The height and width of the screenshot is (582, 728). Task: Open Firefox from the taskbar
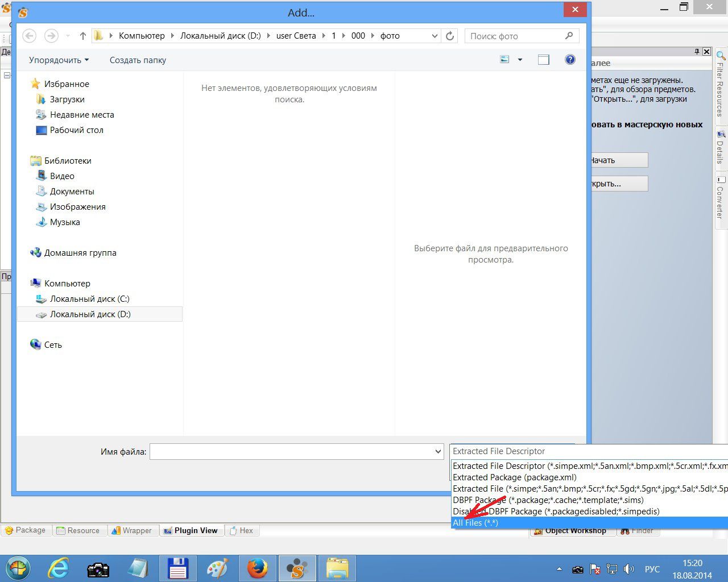pos(257,568)
